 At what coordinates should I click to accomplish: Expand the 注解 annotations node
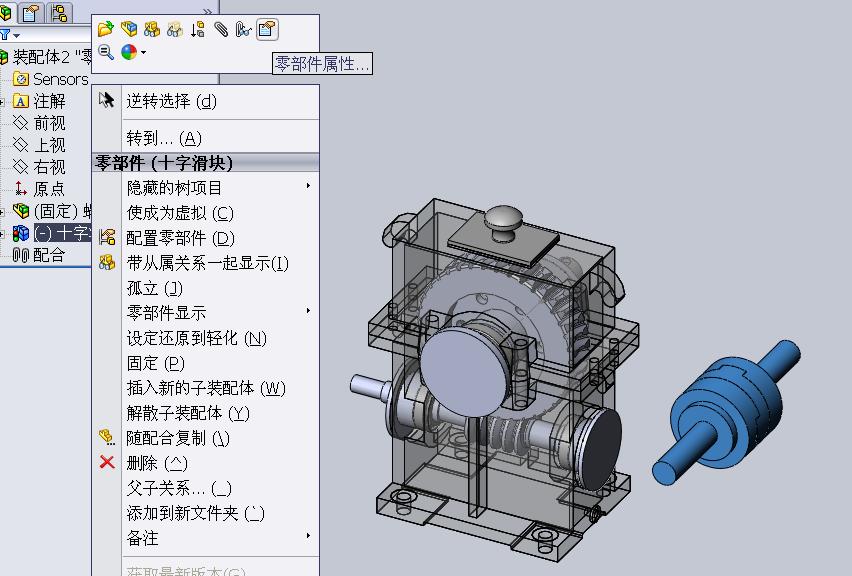(x=2, y=102)
